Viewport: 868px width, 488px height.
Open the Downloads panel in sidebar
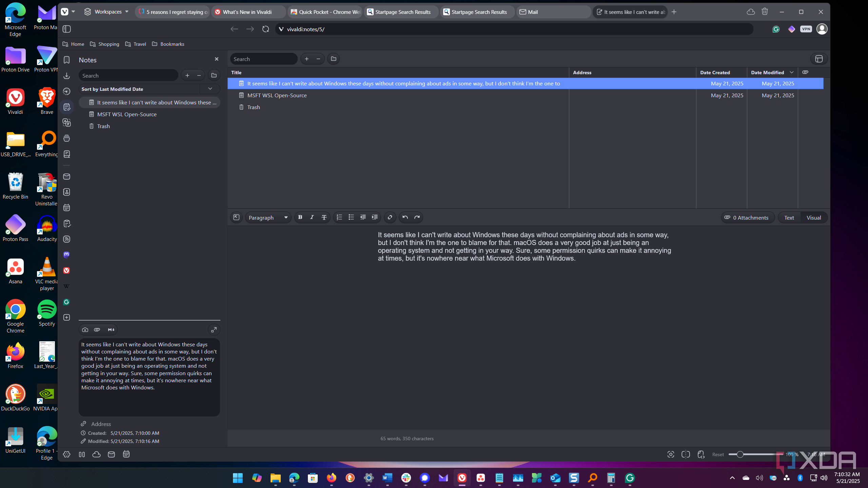point(66,76)
